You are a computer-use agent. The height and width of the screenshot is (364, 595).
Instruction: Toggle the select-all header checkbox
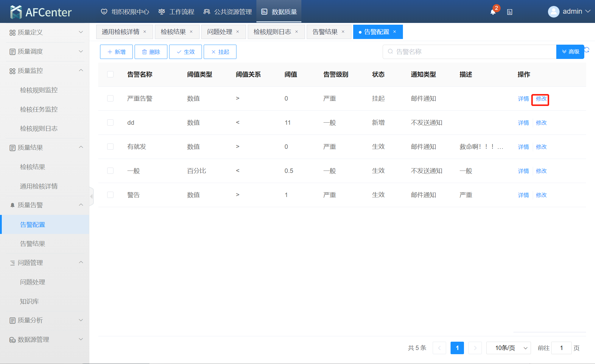click(110, 74)
